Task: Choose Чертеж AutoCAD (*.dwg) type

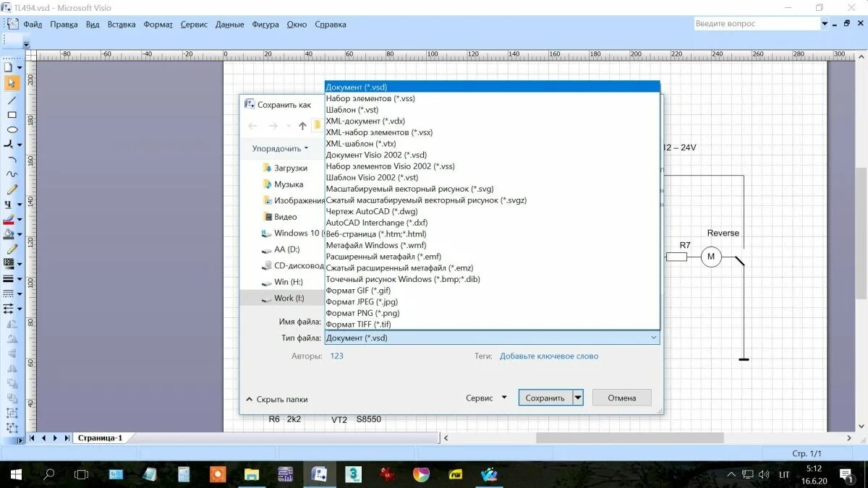Action: coord(493,211)
